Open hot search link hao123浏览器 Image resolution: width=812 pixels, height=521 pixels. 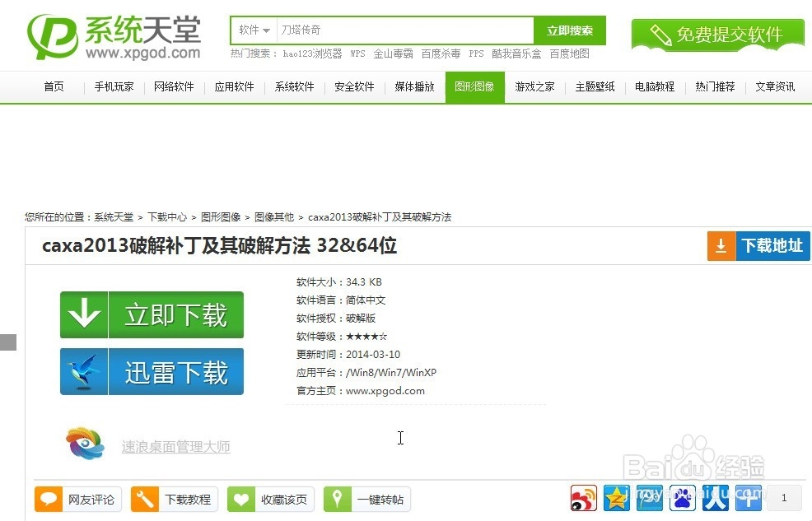pyautogui.click(x=312, y=53)
